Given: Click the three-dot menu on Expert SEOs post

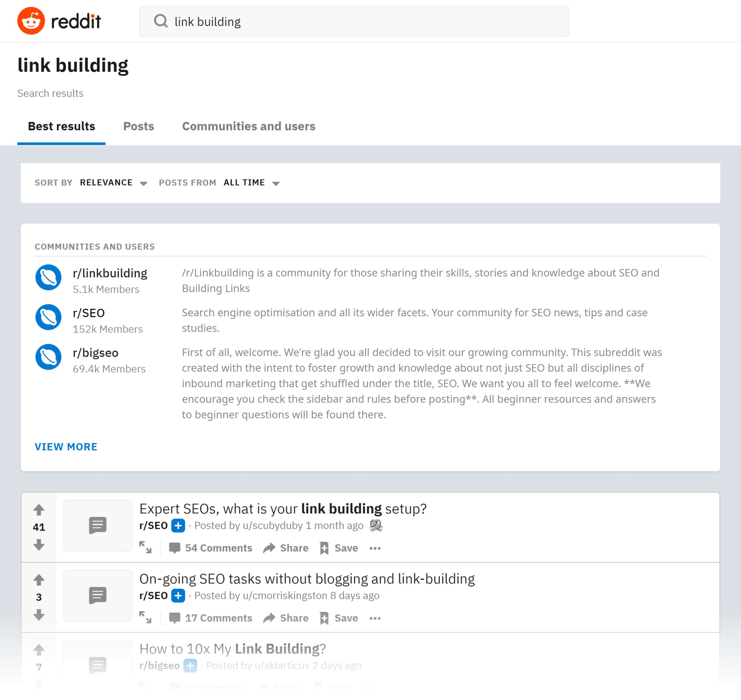Looking at the screenshot, I should coord(376,547).
